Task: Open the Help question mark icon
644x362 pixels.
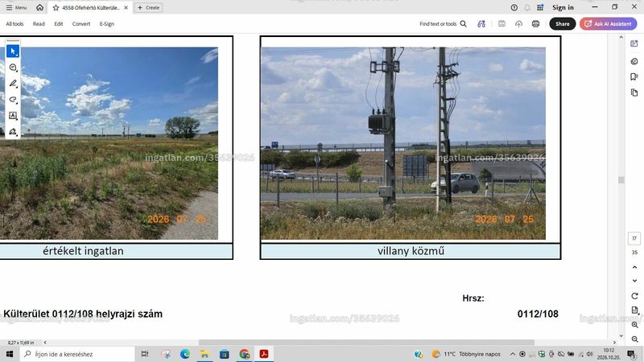Action: click(x=514, y=7)
